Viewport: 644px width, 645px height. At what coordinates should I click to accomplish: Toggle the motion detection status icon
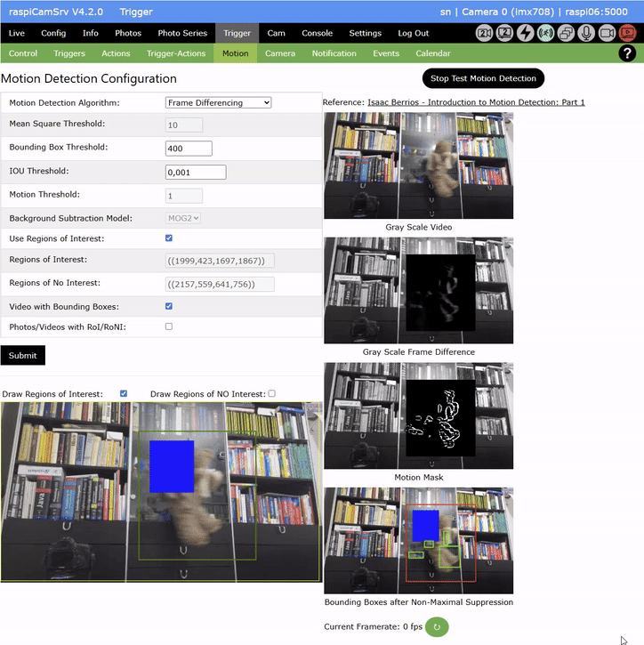[546, 33]
